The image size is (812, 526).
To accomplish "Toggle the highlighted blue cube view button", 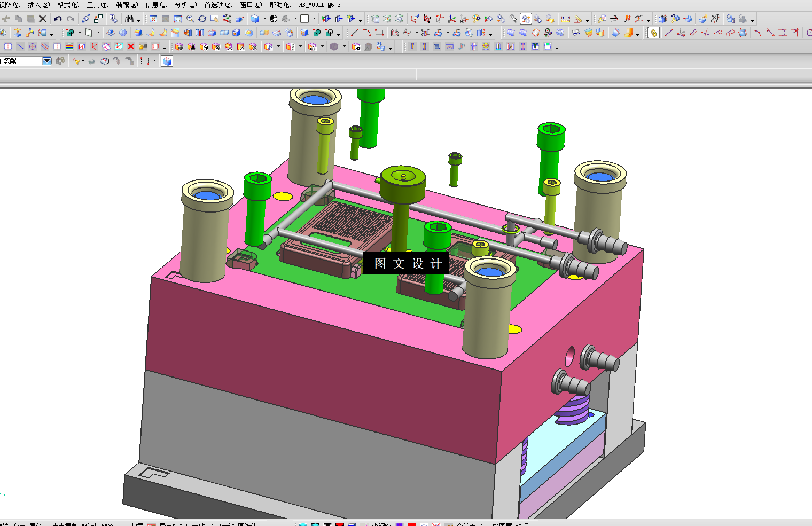I will pyautogui.click(x=167, y=61).
